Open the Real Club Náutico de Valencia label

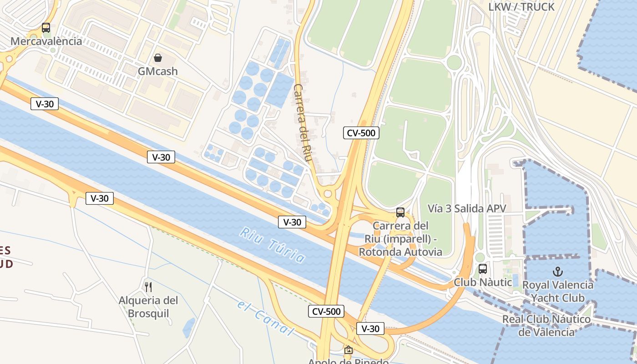pos(546,326)
